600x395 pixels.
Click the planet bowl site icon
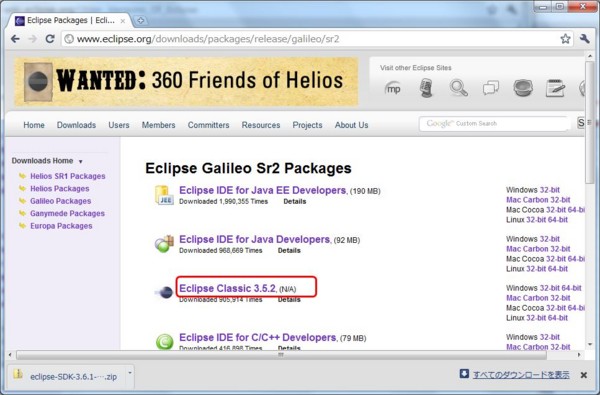coord(523,88)
